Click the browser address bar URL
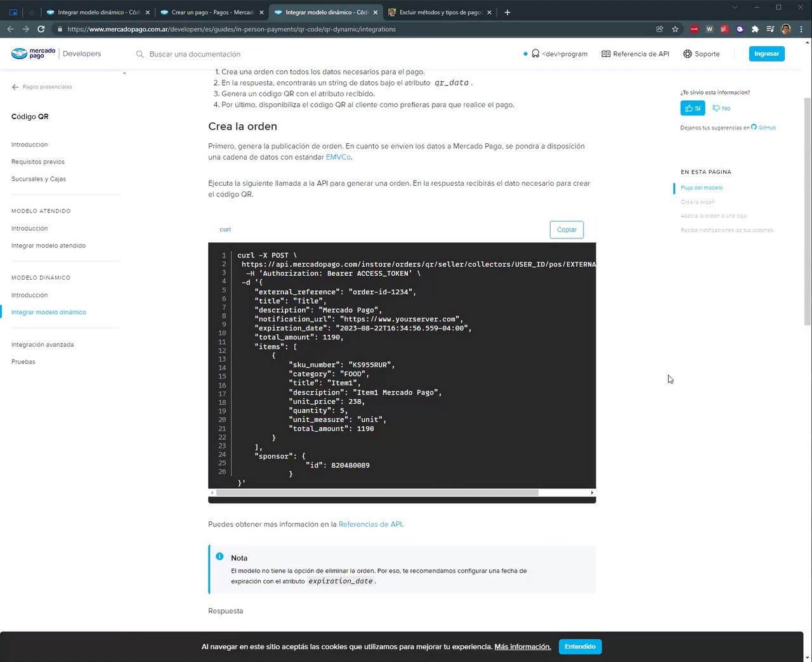This screenshot has height=662, width=812. 232,29
